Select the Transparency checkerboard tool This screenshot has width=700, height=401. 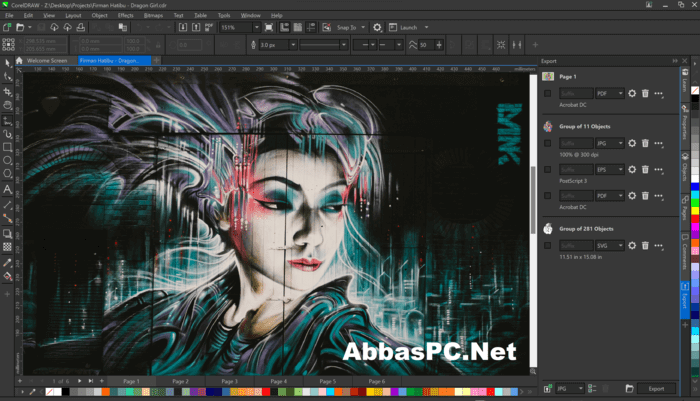click(8, 247)
